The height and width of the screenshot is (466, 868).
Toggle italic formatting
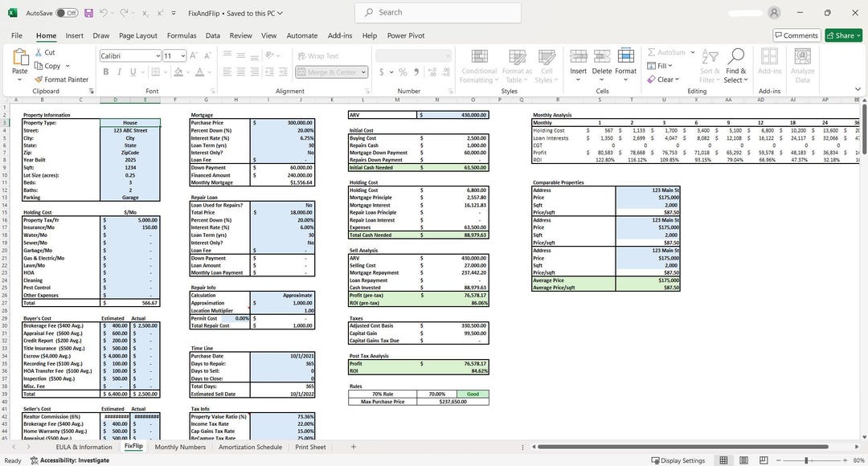click(118, 72)
